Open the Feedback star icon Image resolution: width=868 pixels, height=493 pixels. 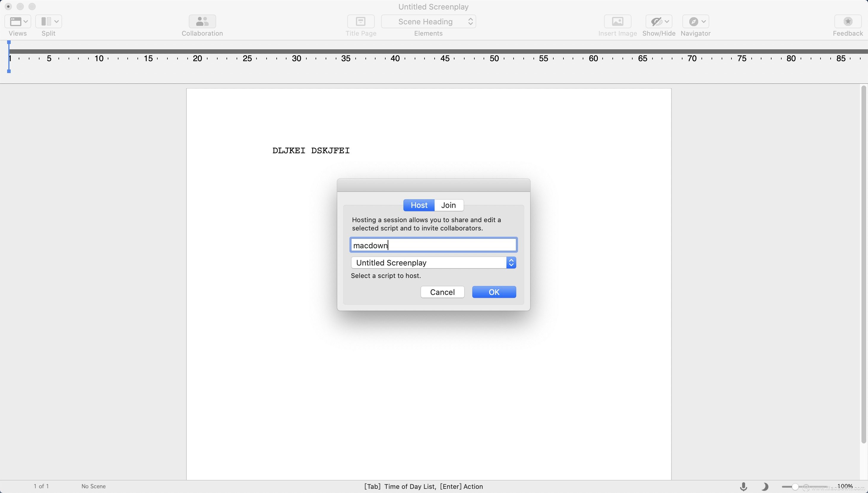(x=848, y=21)
